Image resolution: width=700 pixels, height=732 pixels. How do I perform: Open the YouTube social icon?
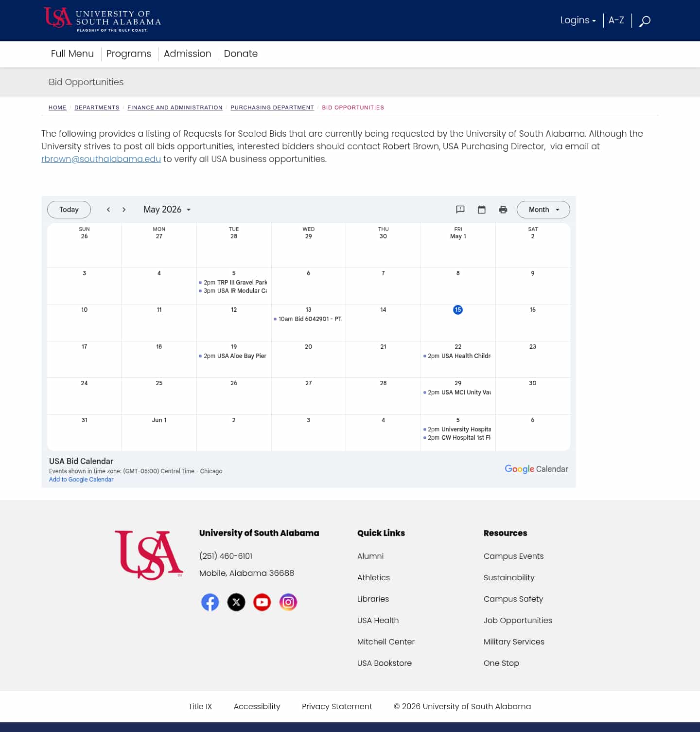tap(262, 602)
